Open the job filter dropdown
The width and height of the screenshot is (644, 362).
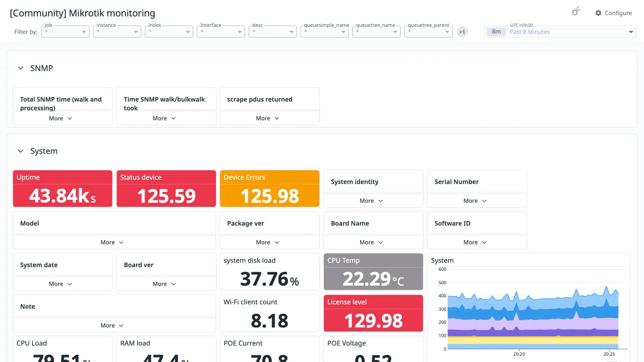coord(65,32)
